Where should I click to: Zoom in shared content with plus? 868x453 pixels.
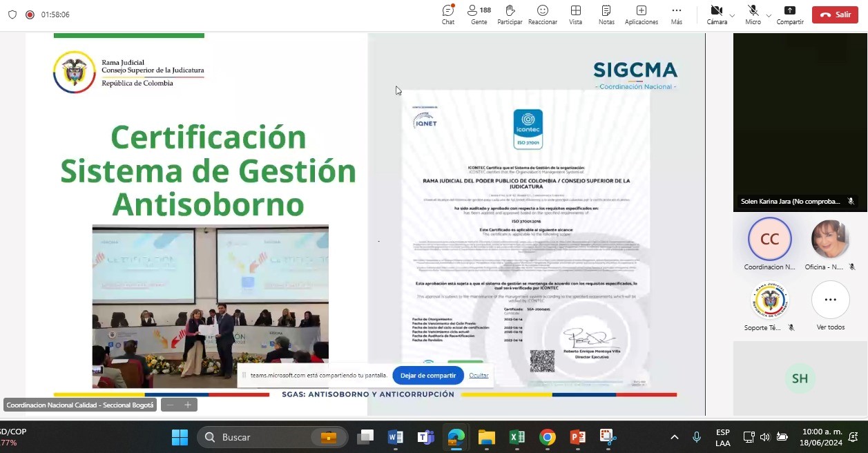[187, 405]
